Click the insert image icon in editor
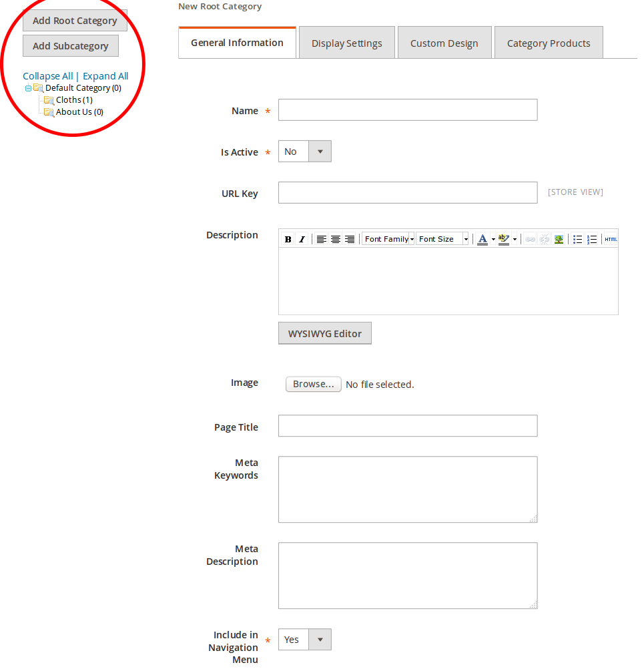Viewport: 644px width, 671px height. (x=559, y=239)
